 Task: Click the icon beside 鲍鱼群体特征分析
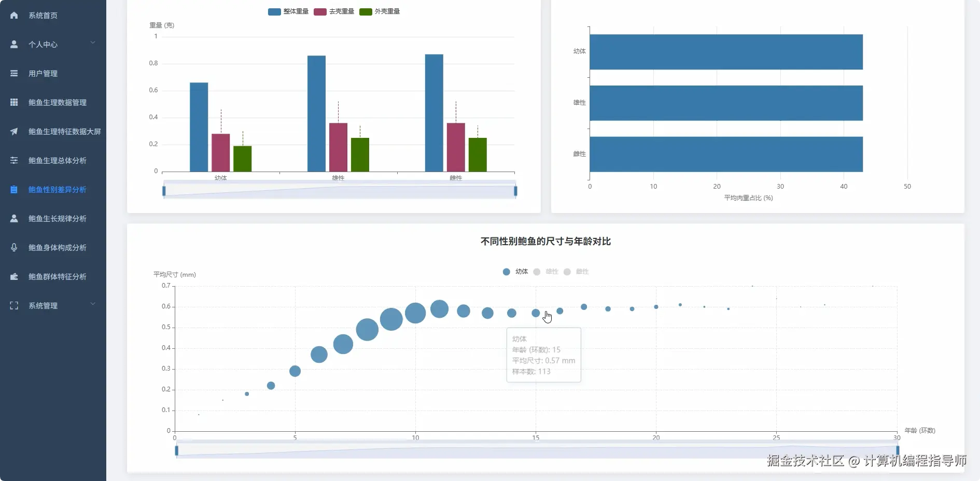(14, 277)
